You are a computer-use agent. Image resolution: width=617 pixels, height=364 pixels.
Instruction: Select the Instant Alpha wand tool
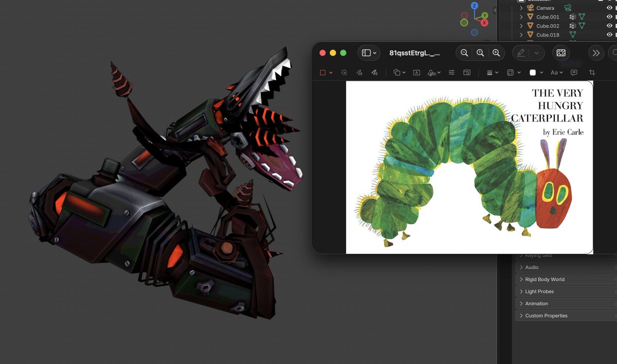coord(344,72)
